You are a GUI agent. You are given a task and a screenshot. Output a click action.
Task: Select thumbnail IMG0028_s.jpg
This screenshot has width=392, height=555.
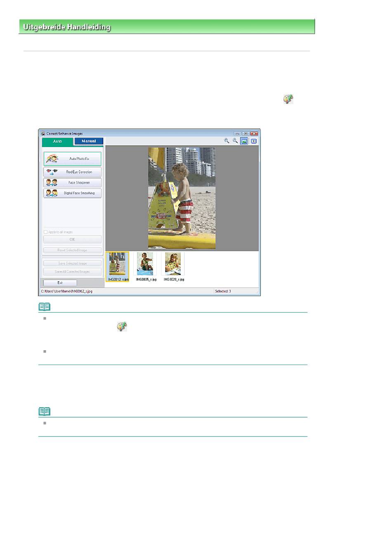tap(173, 267)
